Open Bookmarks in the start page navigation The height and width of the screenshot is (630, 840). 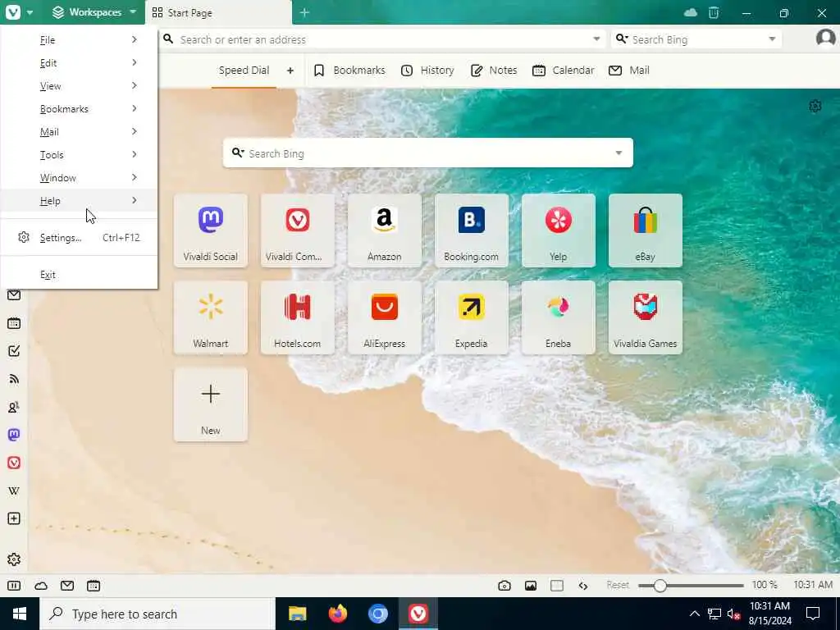pyautogui.click(x=349, y=71)
